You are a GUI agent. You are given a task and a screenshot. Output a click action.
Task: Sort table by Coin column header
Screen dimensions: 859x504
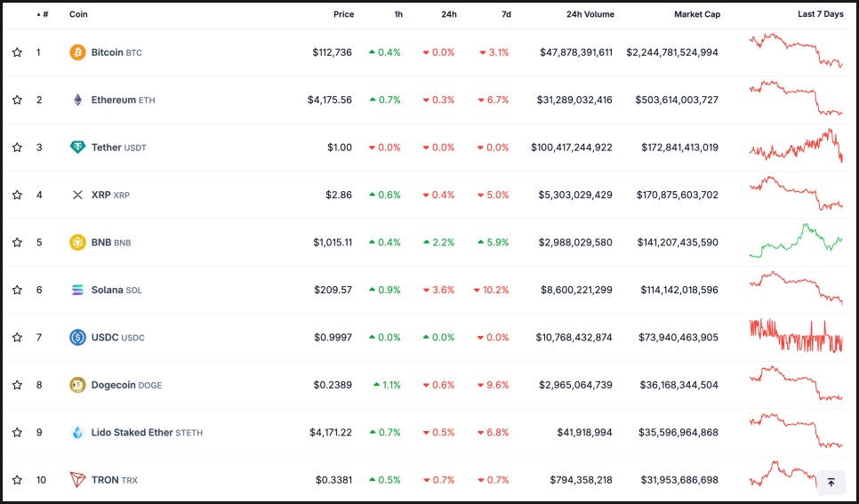click(78, 15)
